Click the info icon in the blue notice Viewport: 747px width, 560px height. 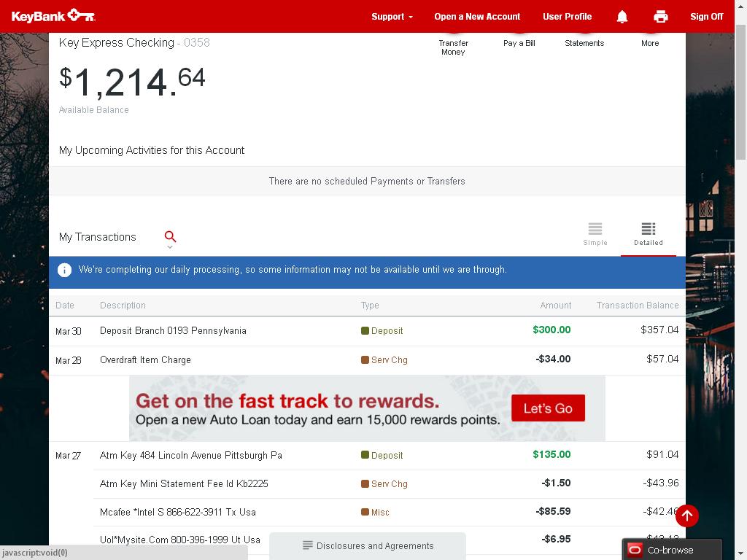64,270
